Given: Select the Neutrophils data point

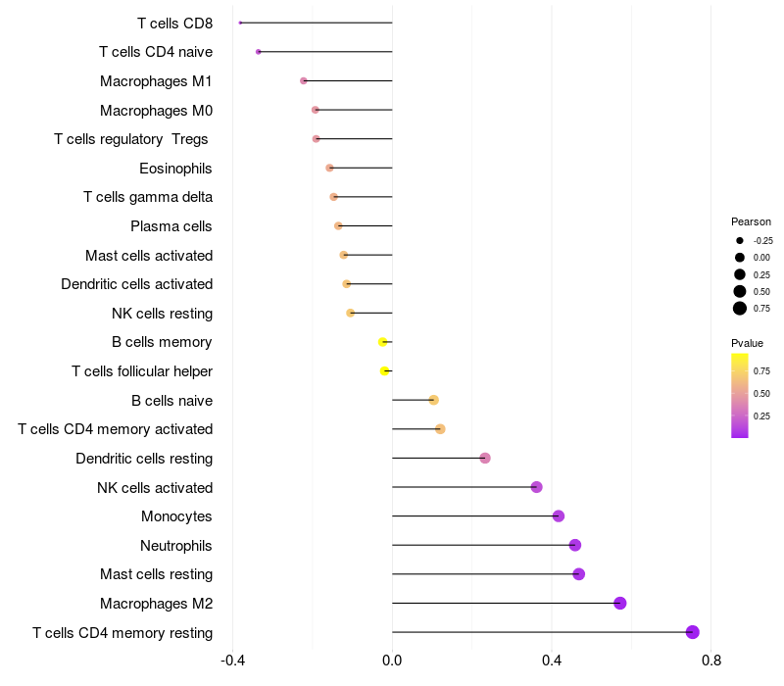Looking at the screenshot, I should tap(575, 545).
